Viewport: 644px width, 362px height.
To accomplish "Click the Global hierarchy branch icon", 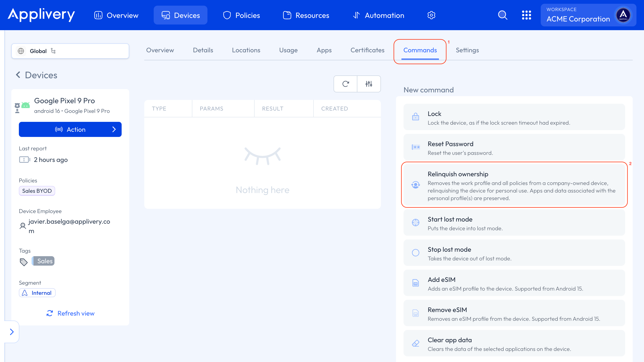I will click(x=53, y=51).
